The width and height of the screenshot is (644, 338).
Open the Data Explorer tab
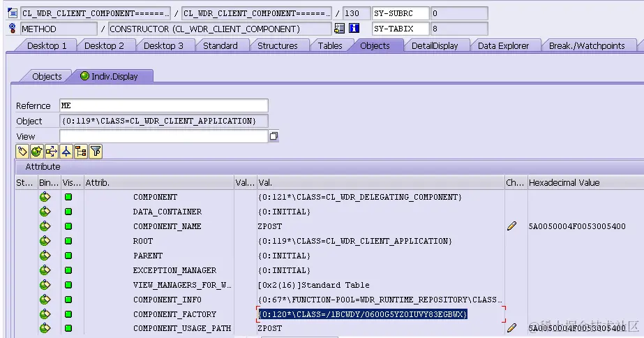pos(503,45)
